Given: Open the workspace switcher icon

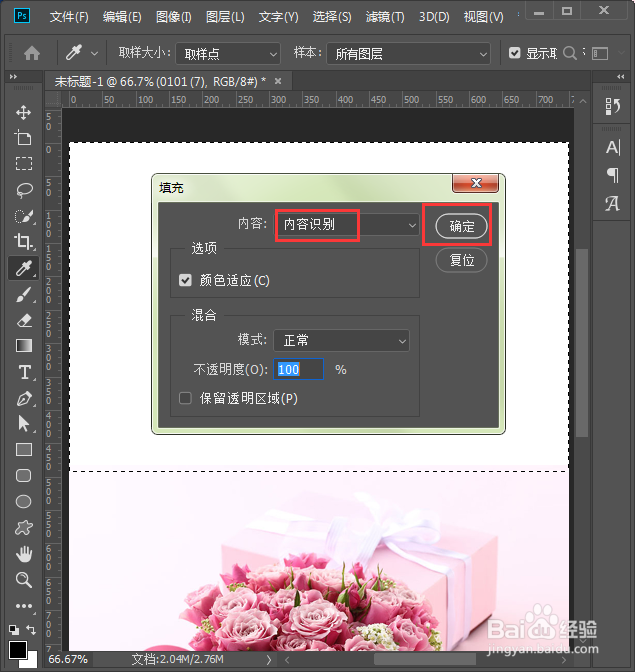Looking at the screenshot, I should coord(600,54).
